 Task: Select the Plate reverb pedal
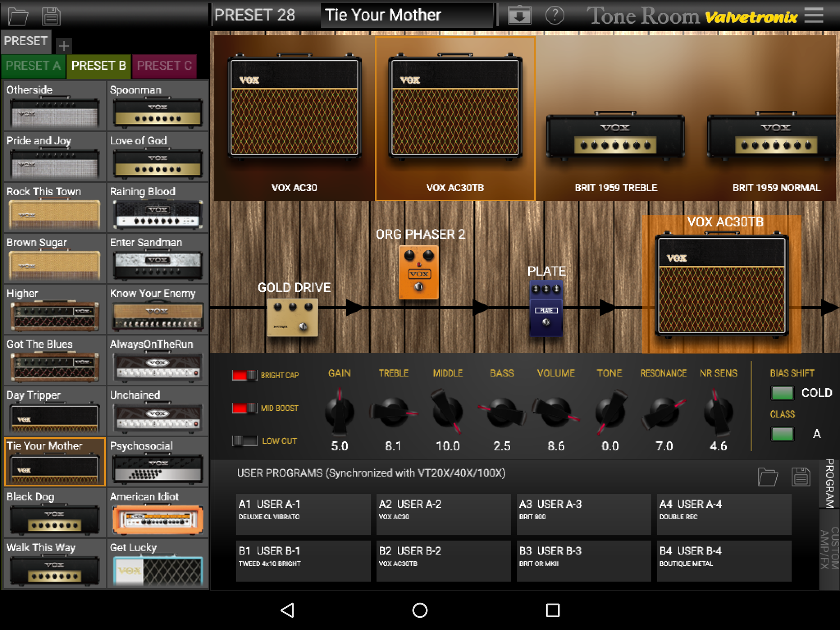point(546,308)
